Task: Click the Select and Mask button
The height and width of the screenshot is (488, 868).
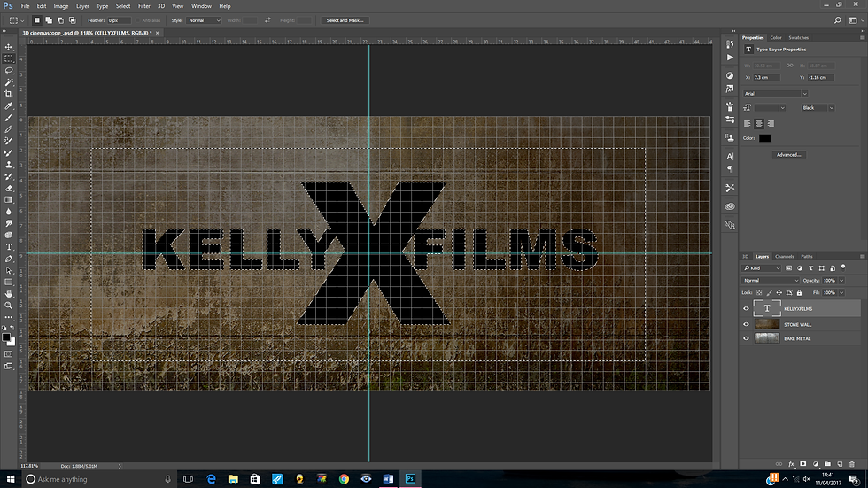Action: (345, 20)
